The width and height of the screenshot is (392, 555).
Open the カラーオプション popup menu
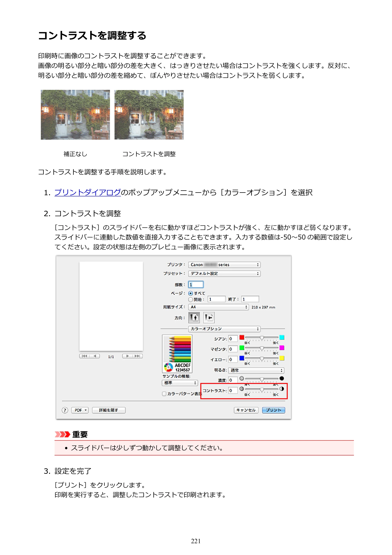[x=224, y=329]
